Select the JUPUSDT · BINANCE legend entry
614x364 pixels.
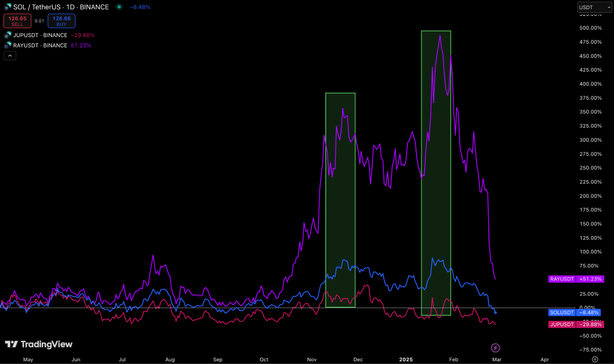point(40,35)
